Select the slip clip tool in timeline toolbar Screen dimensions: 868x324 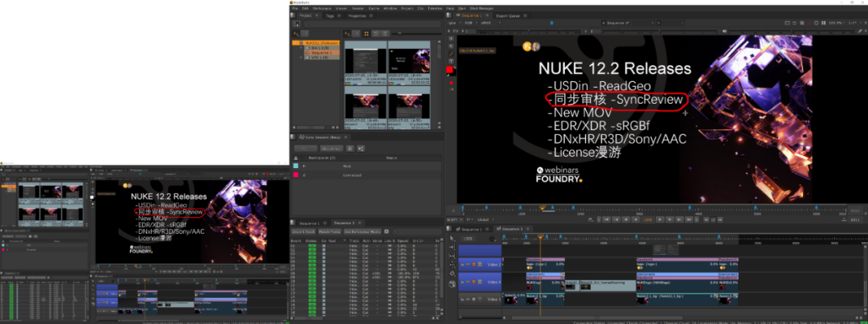[x=452, y=256]
